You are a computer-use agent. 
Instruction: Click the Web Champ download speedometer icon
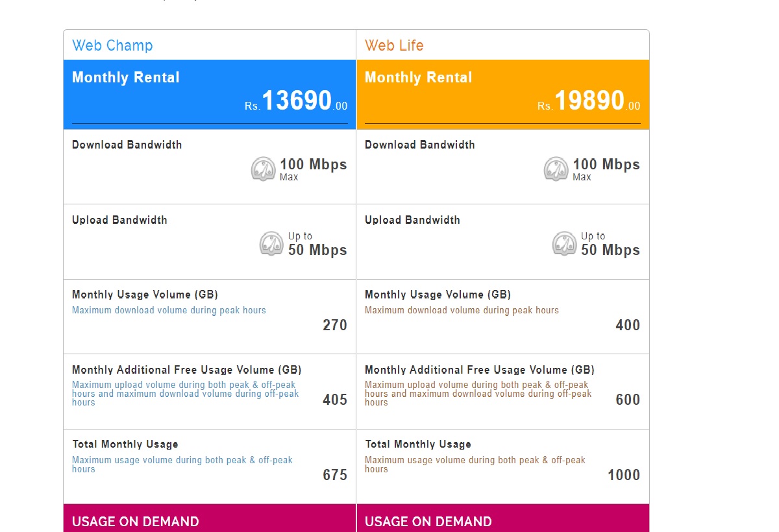[264, 169]
